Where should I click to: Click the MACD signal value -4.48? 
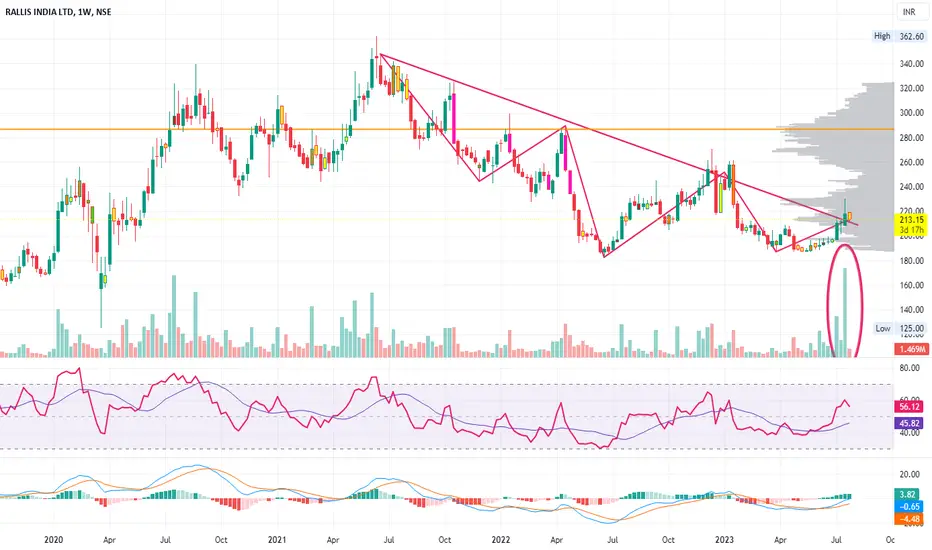910,518
